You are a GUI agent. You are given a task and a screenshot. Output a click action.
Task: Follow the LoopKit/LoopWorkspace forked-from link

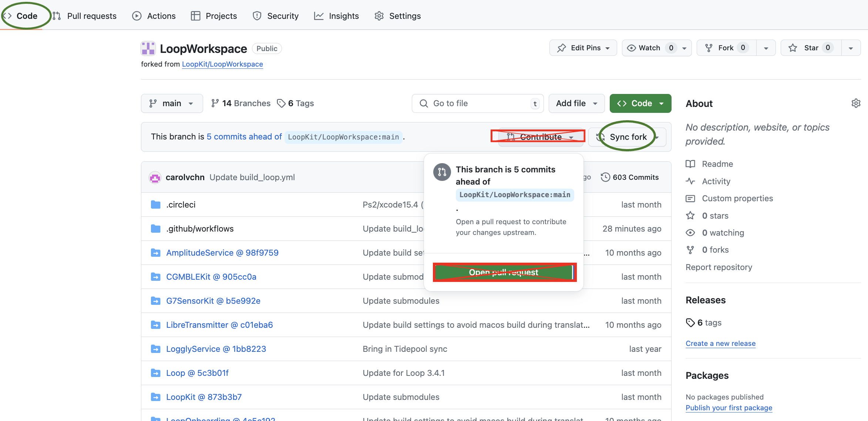pyautogui.click(x=222, y=64)
